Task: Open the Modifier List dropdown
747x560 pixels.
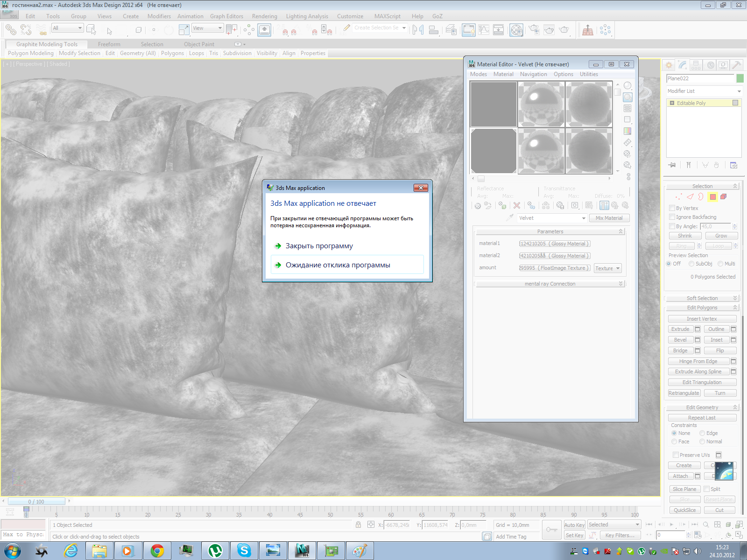Action: 704,91
